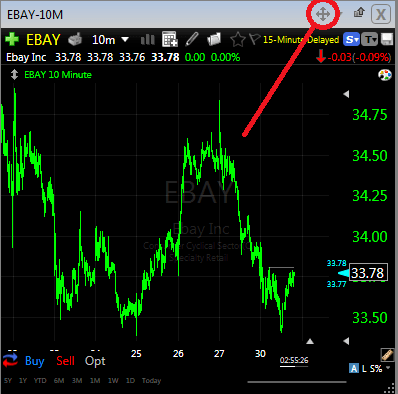Expand the small arrow beside move icon

tap(340, 14)
